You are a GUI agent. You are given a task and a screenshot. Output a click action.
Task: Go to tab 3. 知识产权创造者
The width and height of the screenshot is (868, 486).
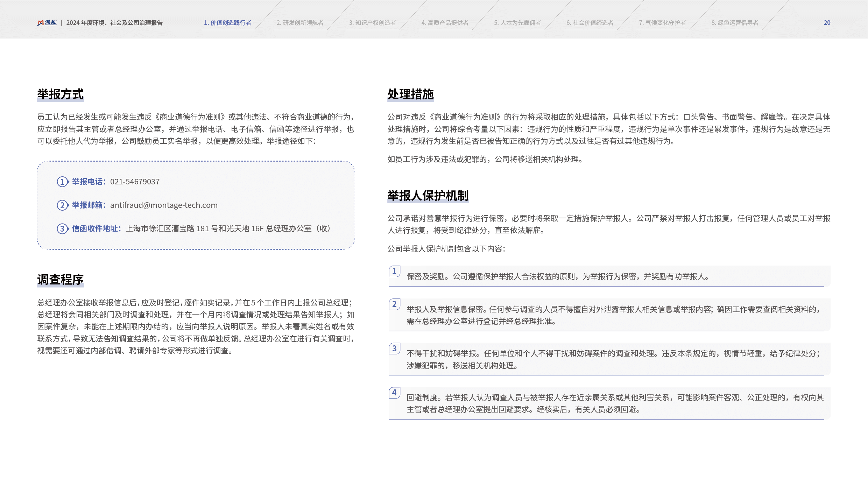[372, 23]
